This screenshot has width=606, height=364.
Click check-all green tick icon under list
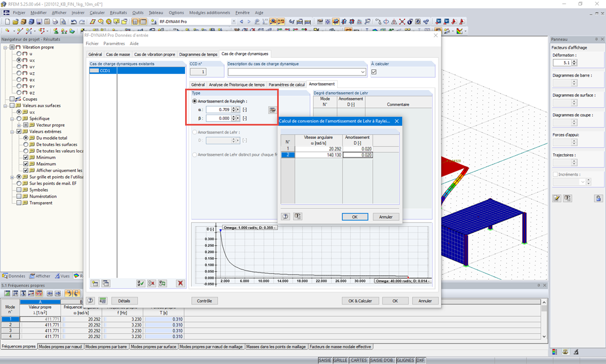[140, 283]
